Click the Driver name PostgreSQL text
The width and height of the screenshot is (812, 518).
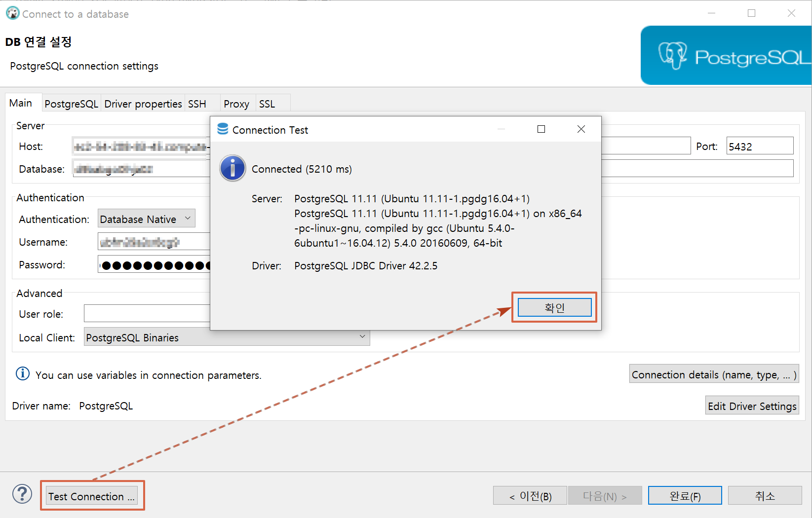[106, 406]
